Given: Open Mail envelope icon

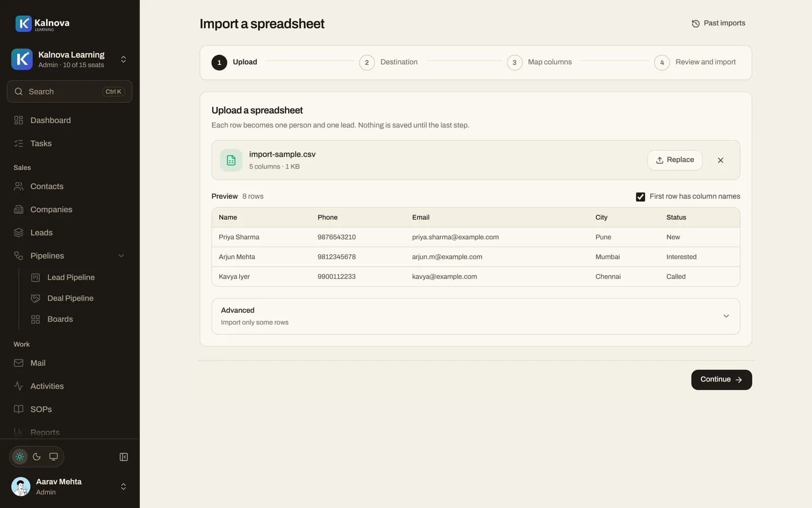Looking at the screenshot, I should pos(19,363).
